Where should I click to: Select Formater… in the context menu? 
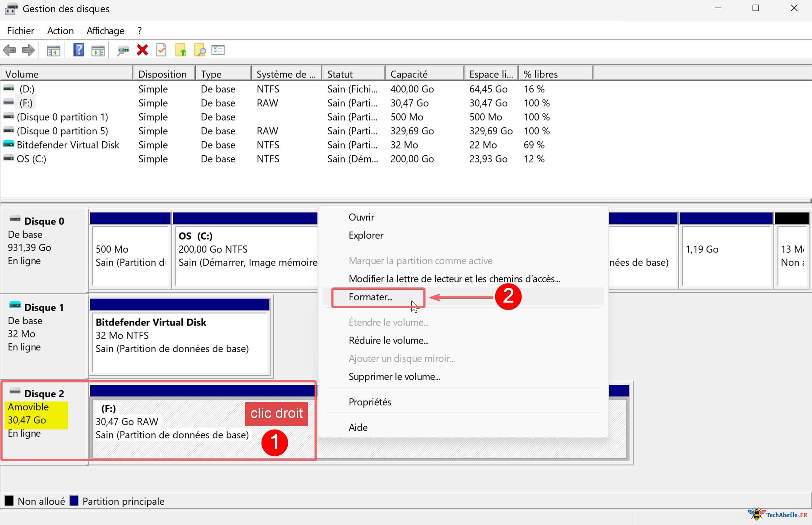(x=371, y=297)
